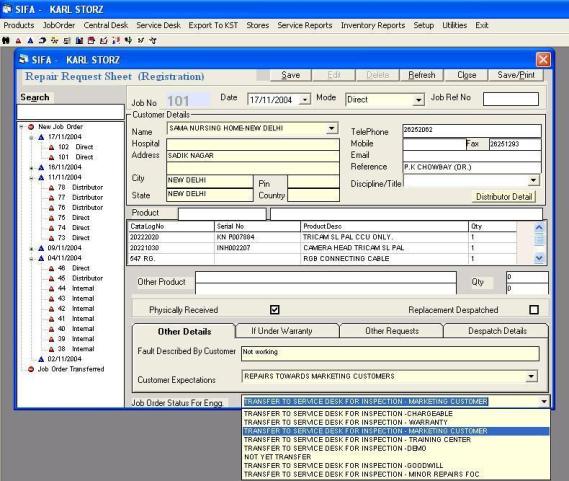Click the Job Ref No field
The width and height of the screenshot is (569, 481).
(511, 99)
